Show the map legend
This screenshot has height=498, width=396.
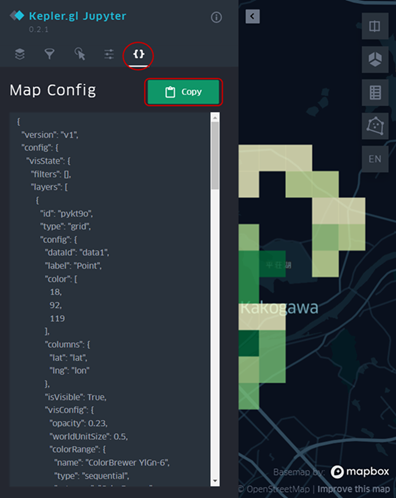(375, 93)
